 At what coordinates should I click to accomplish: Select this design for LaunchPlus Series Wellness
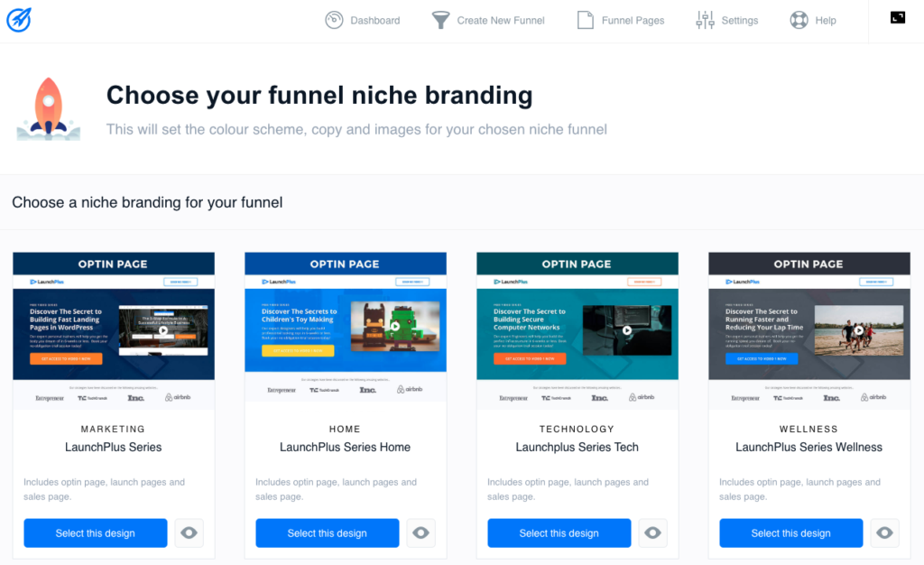click(791, 533)
